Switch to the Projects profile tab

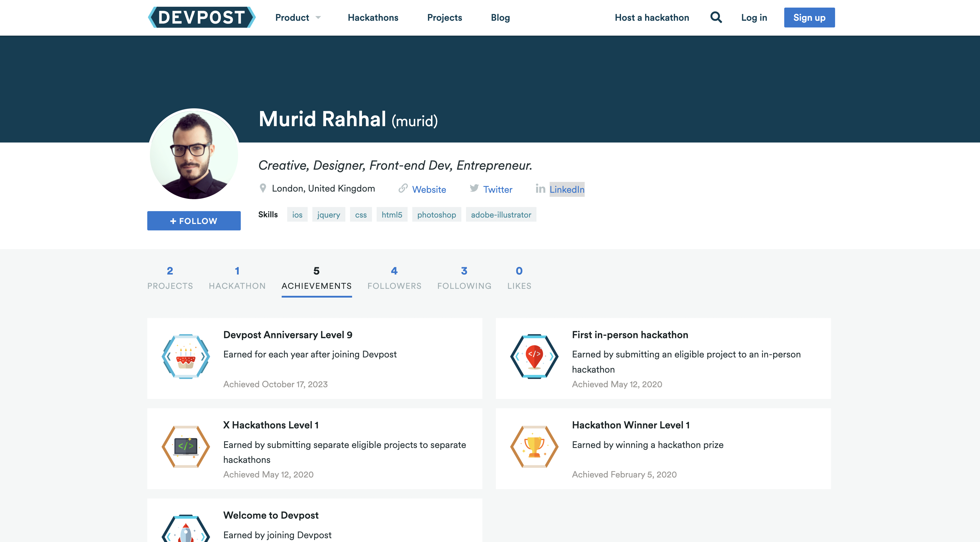coord(170,278)
